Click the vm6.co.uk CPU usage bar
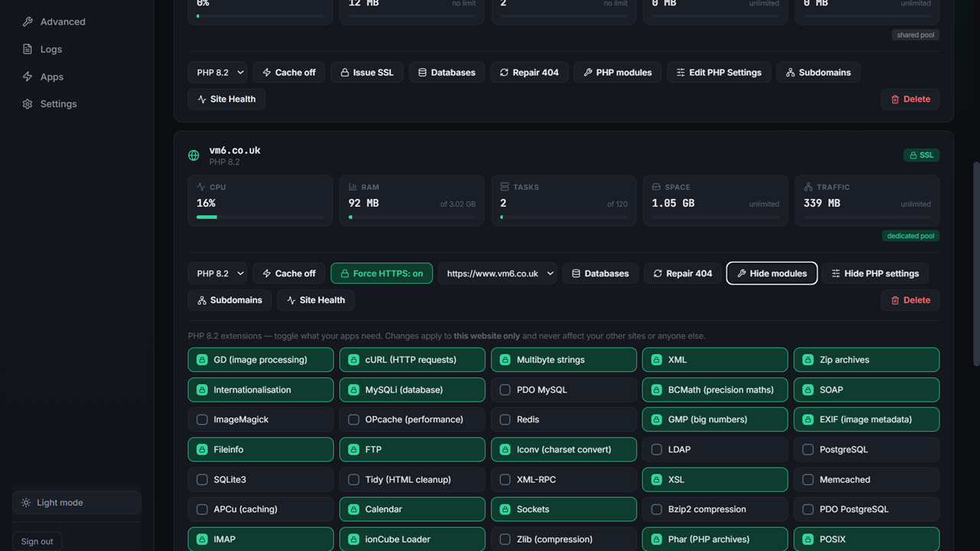This screenshot has height=551, width=980. coord(260,217)
